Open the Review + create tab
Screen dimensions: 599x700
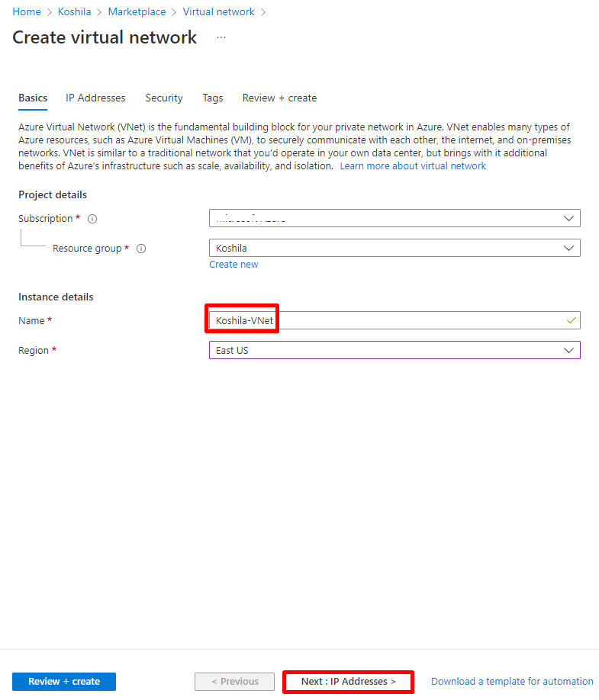pos(279,98)
